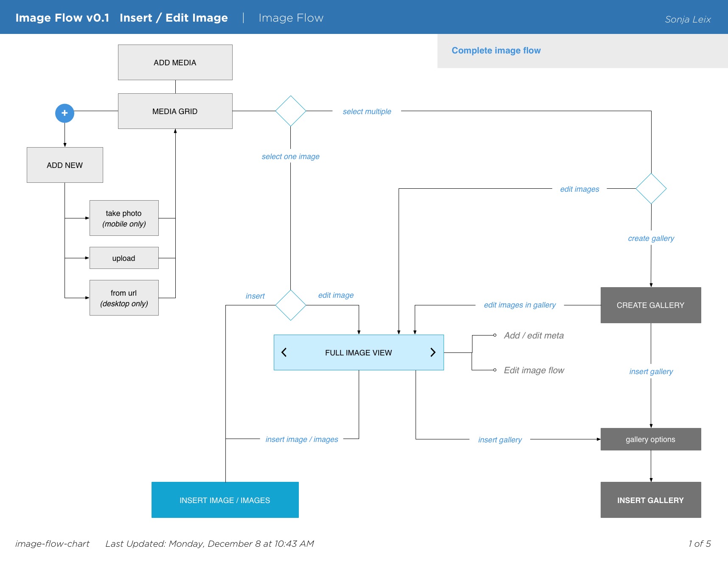Select the 'take photo (mobile only)' box
The height and width of the screenshot is (562, 728).
tap(124, 218)
